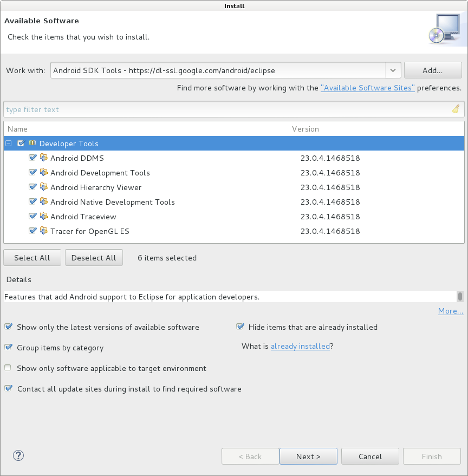Click the Select All button
Image resolution: width=468 pixels, height=476 pixels.
pos(32,258)
